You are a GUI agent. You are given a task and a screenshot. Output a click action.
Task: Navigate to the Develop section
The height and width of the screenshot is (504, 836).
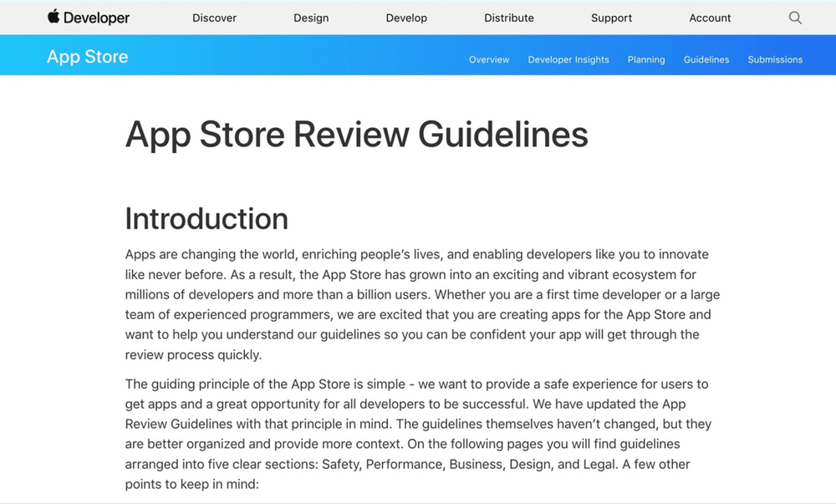[x=406, y=18]
